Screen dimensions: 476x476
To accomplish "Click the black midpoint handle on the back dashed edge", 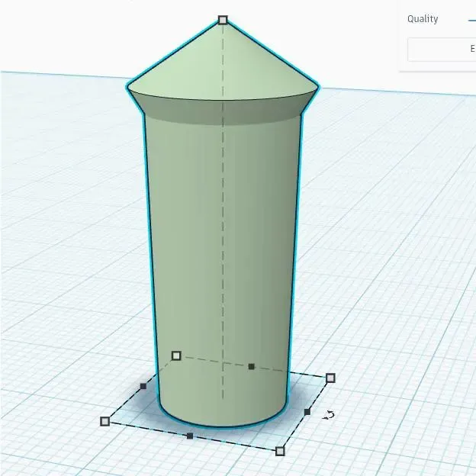I will [x=252, y=367].
